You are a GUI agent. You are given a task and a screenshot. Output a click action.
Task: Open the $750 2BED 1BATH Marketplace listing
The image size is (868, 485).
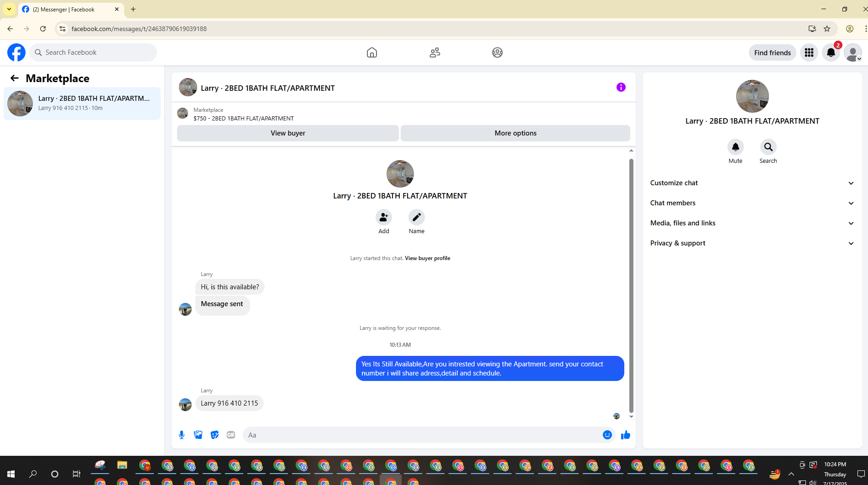[243, 119]
